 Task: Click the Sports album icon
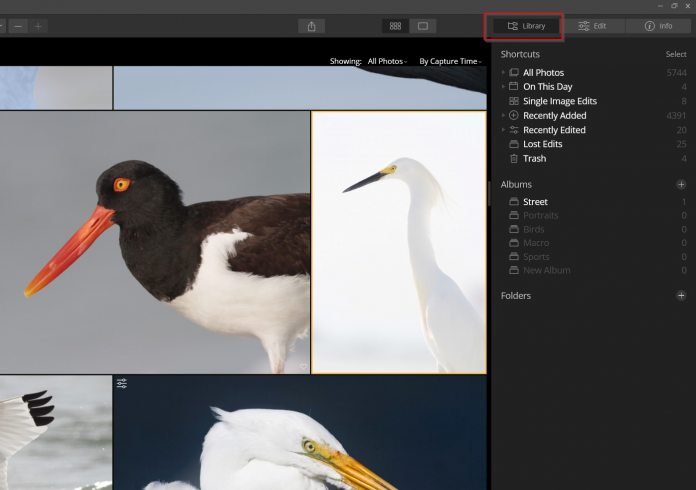(514, 257)
